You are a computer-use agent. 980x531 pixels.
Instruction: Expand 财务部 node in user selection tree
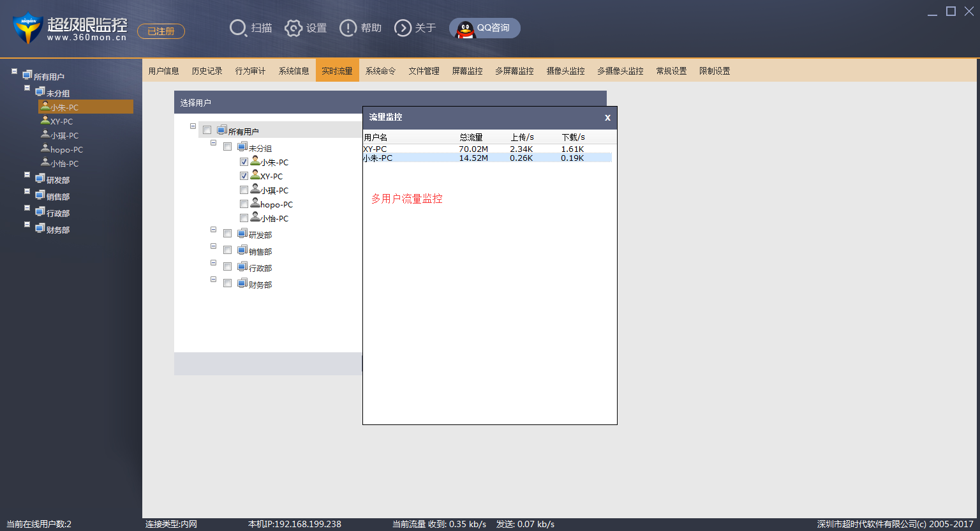(213, 280)
